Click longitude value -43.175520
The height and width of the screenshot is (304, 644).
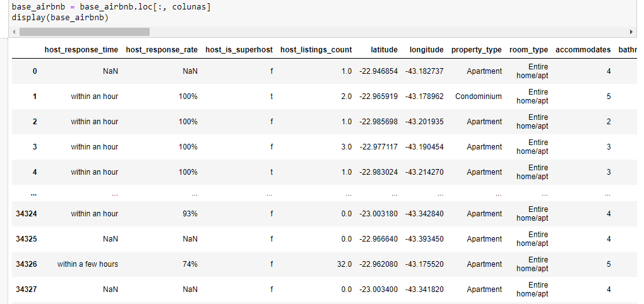(x=424, y=264)
